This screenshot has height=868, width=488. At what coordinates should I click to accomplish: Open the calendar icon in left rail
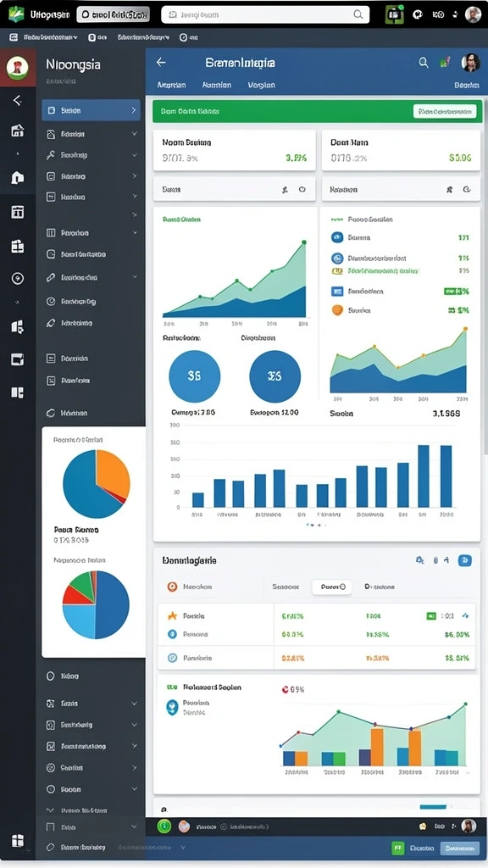click(x=18, y=211)
